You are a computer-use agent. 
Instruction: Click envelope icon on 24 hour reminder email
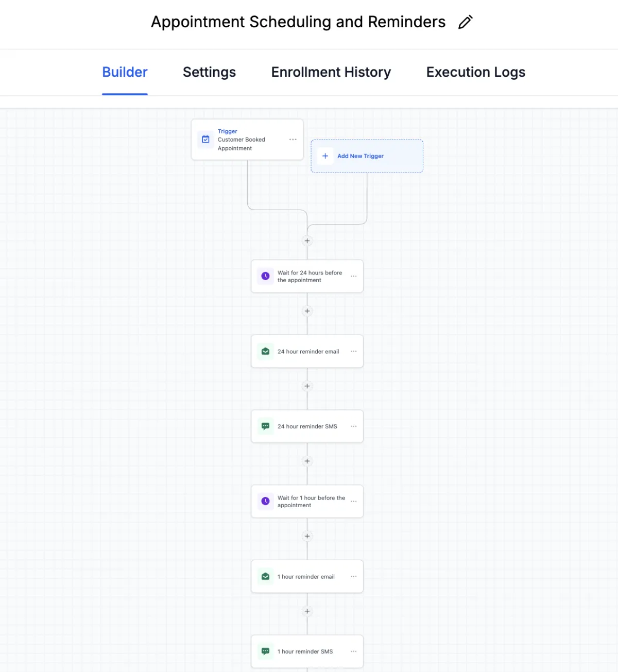click(x=265, y=351)
